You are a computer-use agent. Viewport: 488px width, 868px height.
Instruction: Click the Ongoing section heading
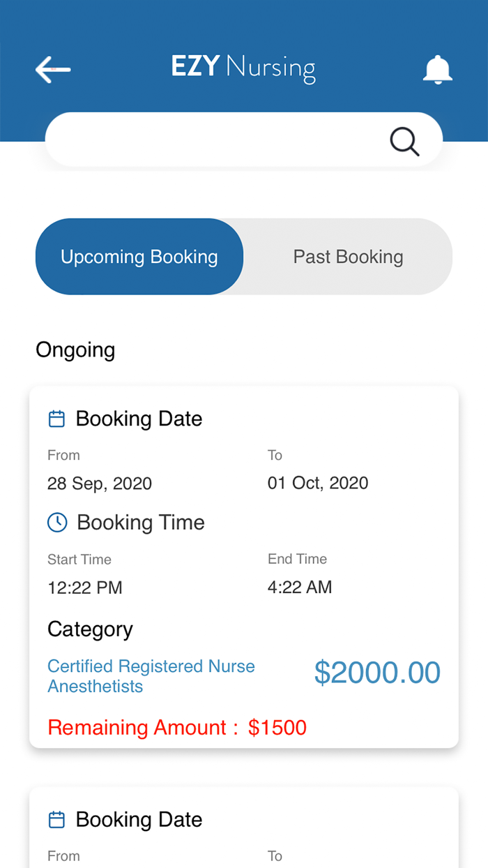coord(75,350)
